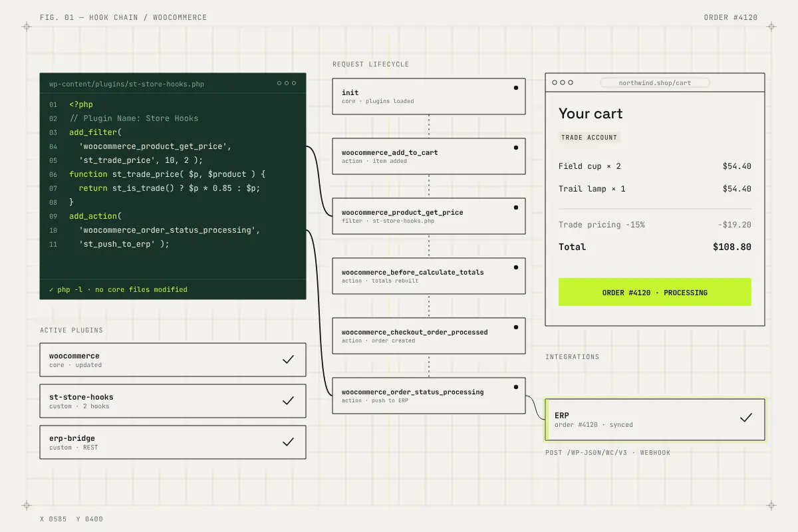
Task: Click the REQUEST LIFECYCLE section label
Action: [370, 65]
